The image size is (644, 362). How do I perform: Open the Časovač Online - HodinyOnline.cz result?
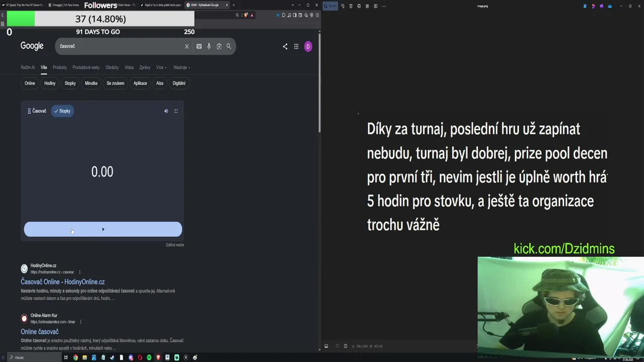click(x=63, y=282)
